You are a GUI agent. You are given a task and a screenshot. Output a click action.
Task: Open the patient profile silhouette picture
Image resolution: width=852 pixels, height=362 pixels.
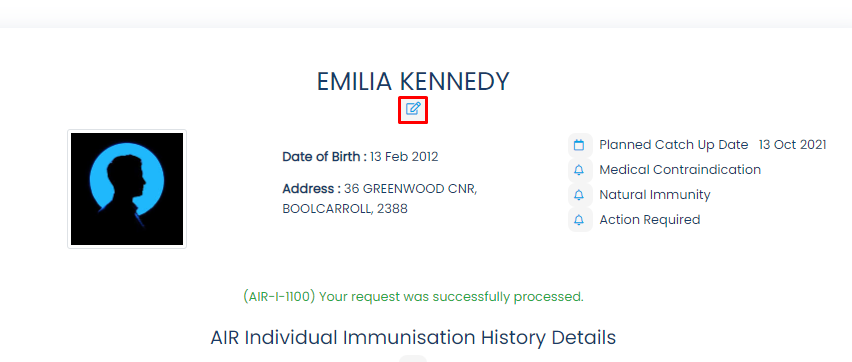click(127, 189)
